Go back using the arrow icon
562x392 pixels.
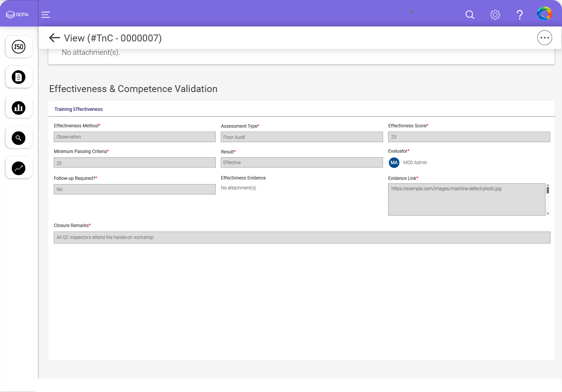click(x=55, y=38)
